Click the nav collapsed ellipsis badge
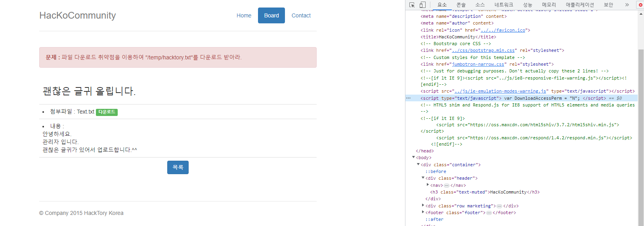The image size is (644, 226). tap(447, 185)
